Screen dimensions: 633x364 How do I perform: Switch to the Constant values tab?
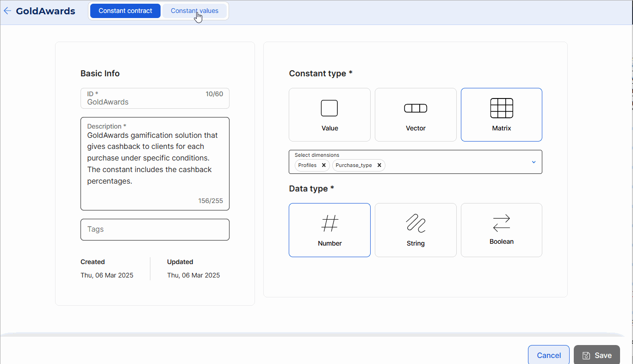pyautogui.click(x=194, y=11)
